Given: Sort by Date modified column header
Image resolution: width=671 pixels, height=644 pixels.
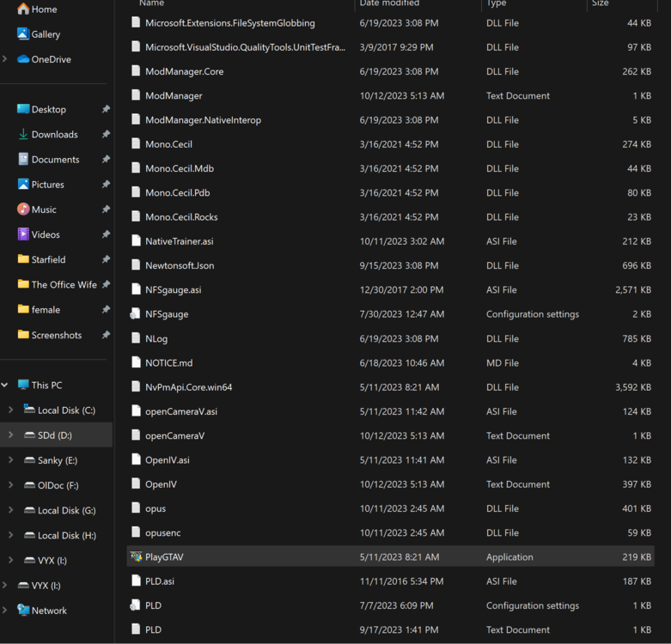Looking at the screenshot, I should 389,3.
